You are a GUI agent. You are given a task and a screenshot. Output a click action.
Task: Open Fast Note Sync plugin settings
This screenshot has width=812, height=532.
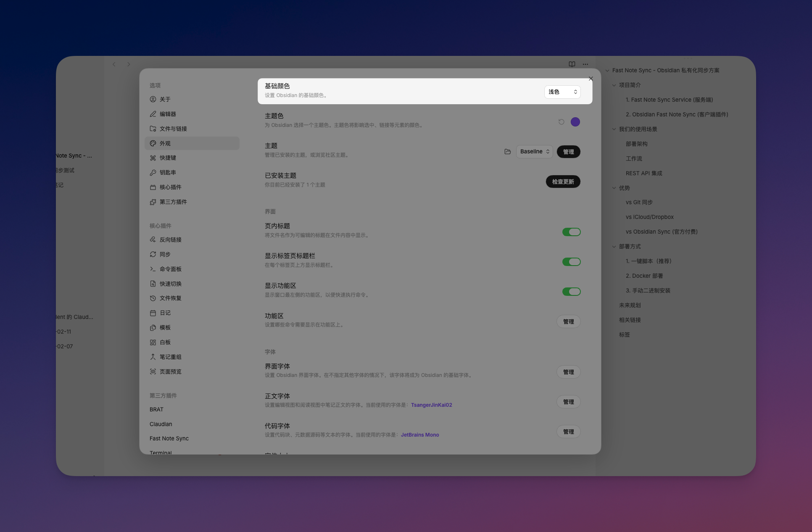point(169,438)
